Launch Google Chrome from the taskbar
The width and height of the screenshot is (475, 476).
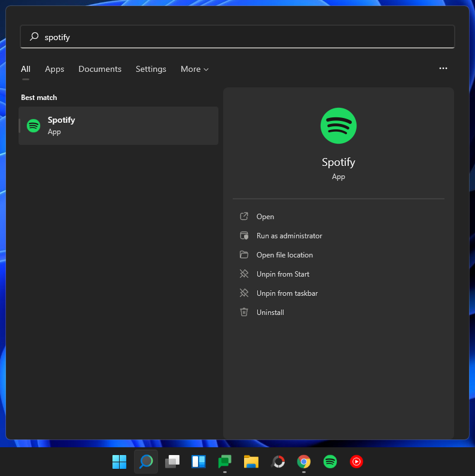pyautogui.click(x=304, y=462)
